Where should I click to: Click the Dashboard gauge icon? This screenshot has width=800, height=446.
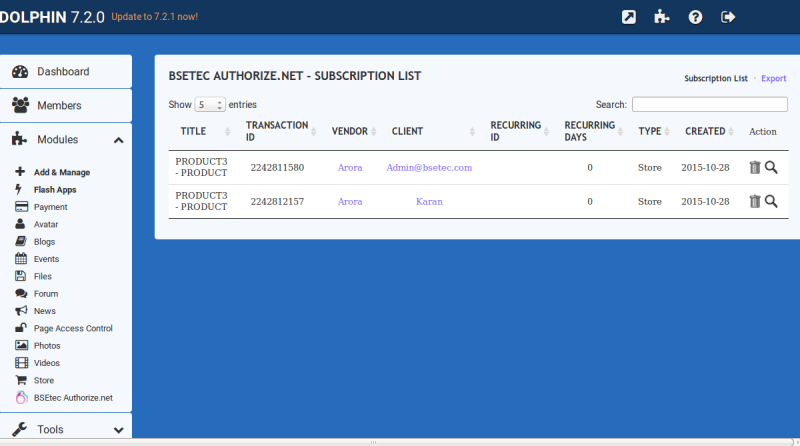[20, 71]
